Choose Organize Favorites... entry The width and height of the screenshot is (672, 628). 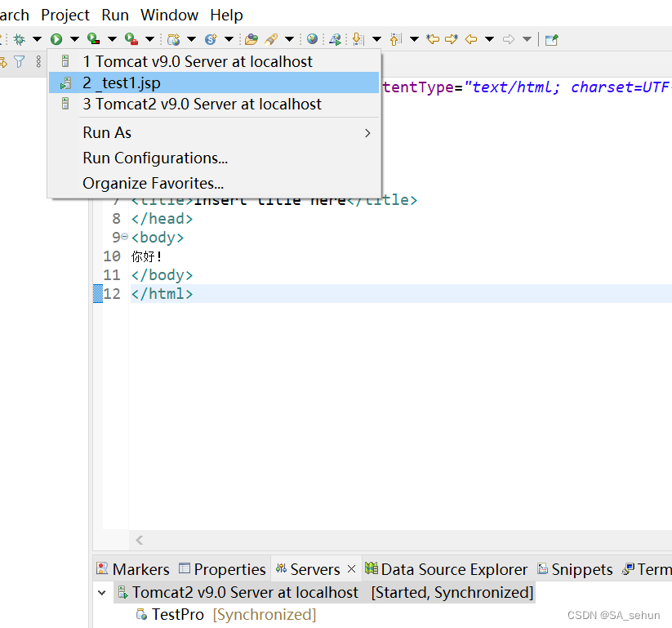coord(153,183)
